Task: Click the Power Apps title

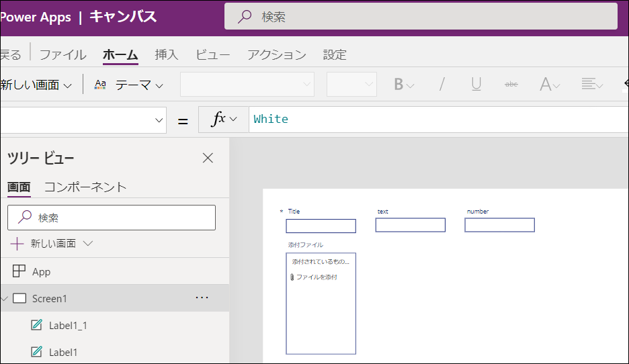Action: click(x=36, y=17)
